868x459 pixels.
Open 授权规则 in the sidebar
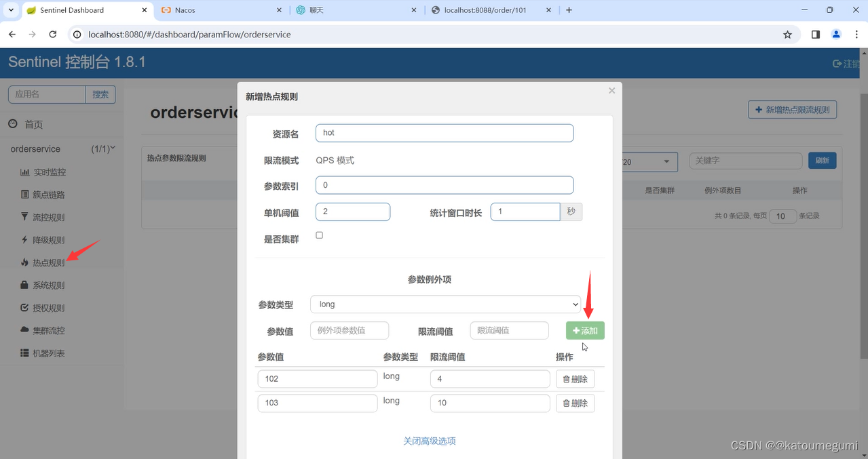[50, 308]
